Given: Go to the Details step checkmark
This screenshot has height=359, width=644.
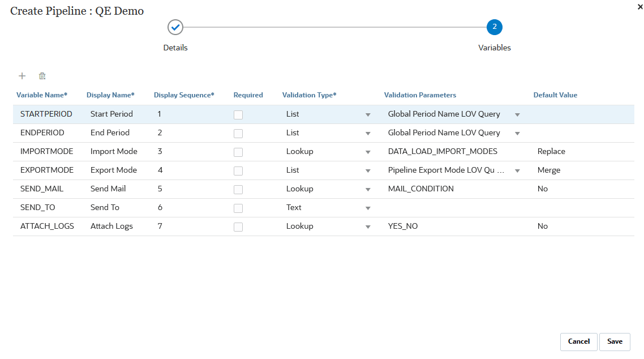Looking at the screenshot, I should point(175,27).
